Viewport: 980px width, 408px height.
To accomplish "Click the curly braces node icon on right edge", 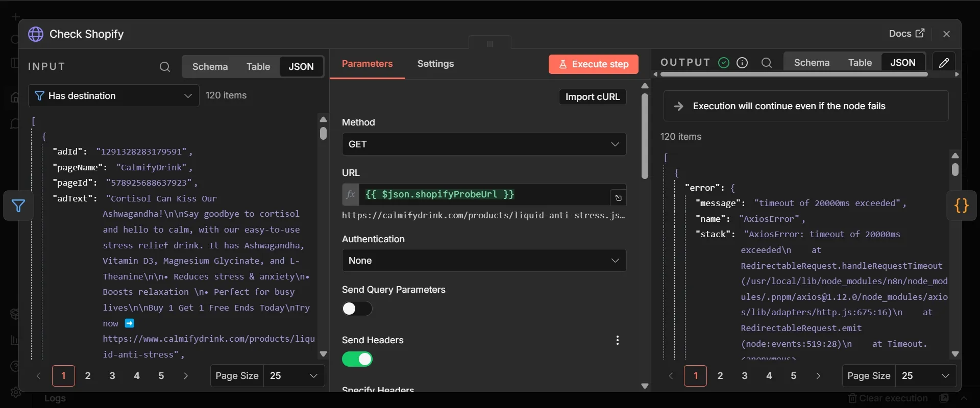I will coord(962,206).
